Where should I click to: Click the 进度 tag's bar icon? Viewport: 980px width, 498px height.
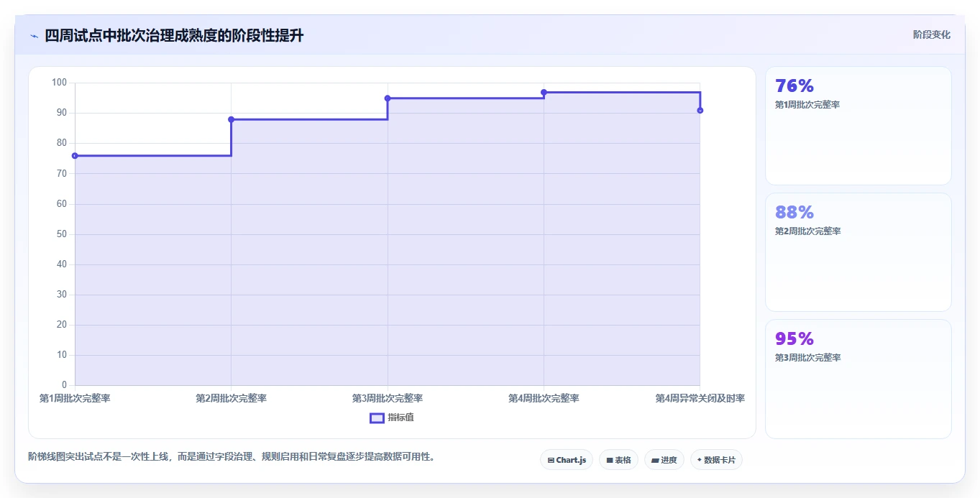coord(655,460)
